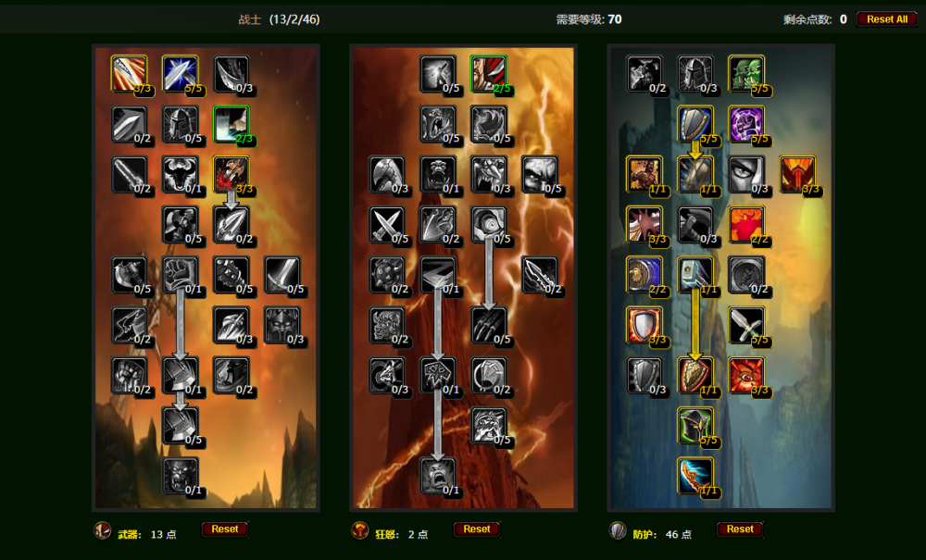The height and width of the screenshot is (560, 926).
Task: Select the lion shield talent showing 2/2
Action: (644, 274)
